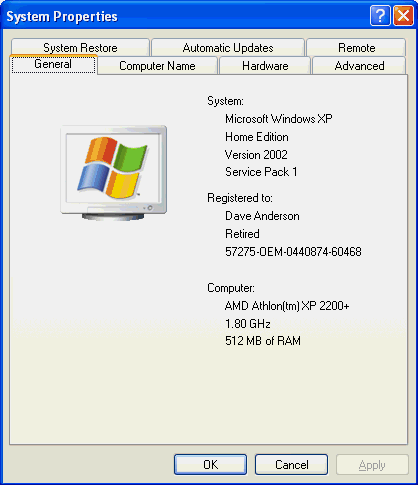
Task: Click 'Microsoft Windows XP' text
Action: [x=279, y=119]
